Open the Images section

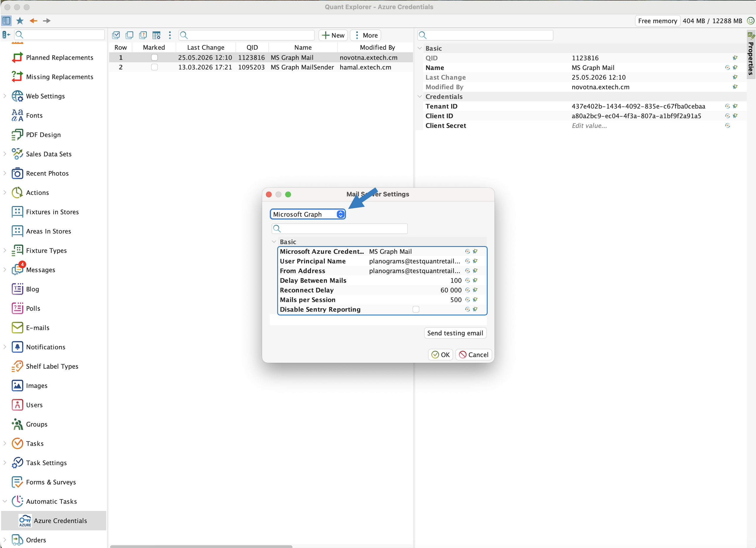tap(37, 386)
